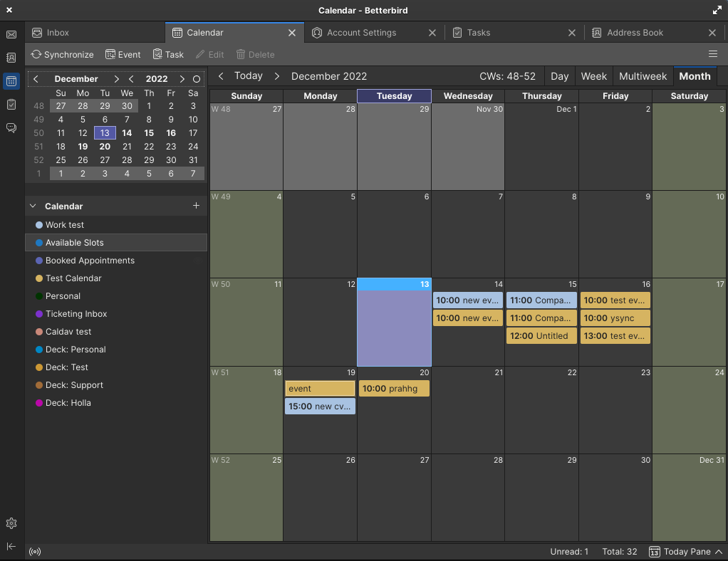Collapse the Calendar list section
Image resolution: width=728 pixels, height=561 pixels.
coord(33,206)
